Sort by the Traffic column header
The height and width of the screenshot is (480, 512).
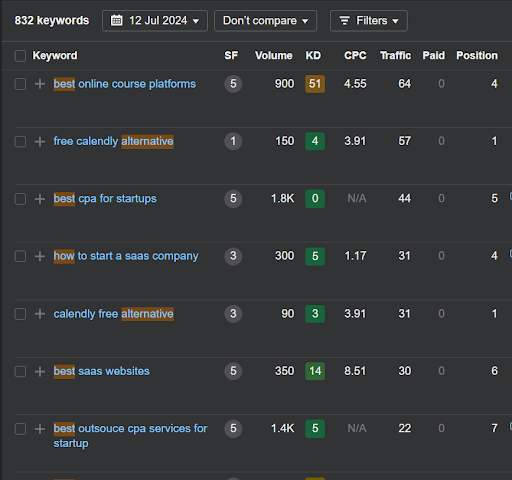pos(395,55)
